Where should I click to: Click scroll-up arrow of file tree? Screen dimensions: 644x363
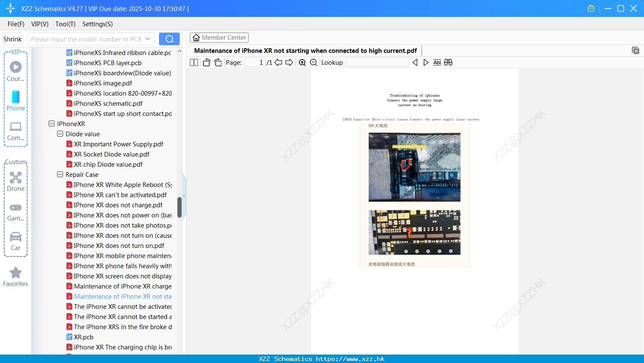click(x=179, y=51)
